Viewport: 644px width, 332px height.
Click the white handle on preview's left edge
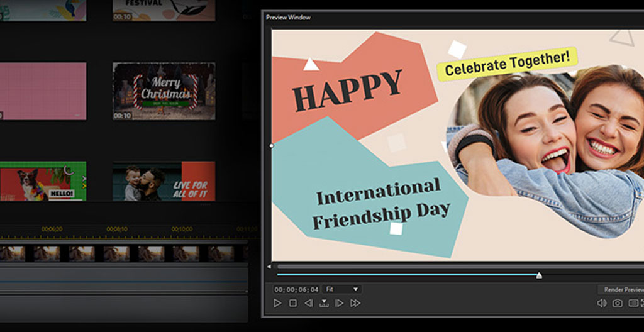271,145
